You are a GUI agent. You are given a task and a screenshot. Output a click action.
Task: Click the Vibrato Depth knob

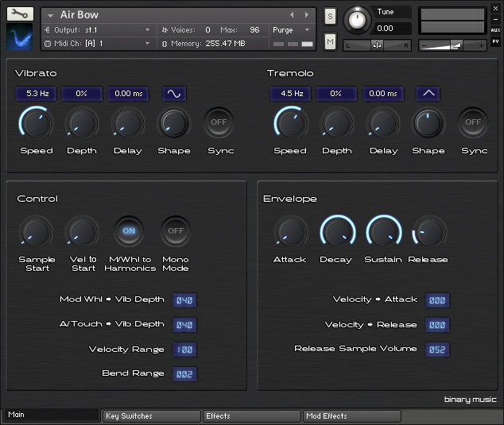pos(82,123)
